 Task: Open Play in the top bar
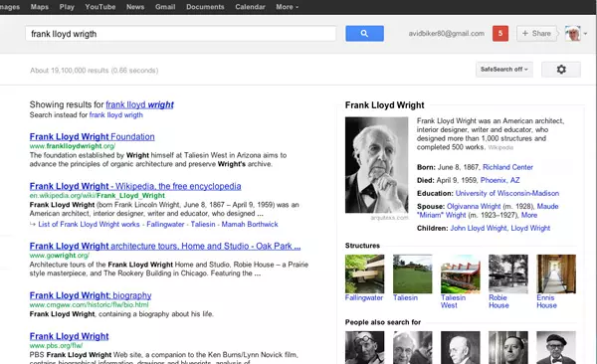[67, 7]
